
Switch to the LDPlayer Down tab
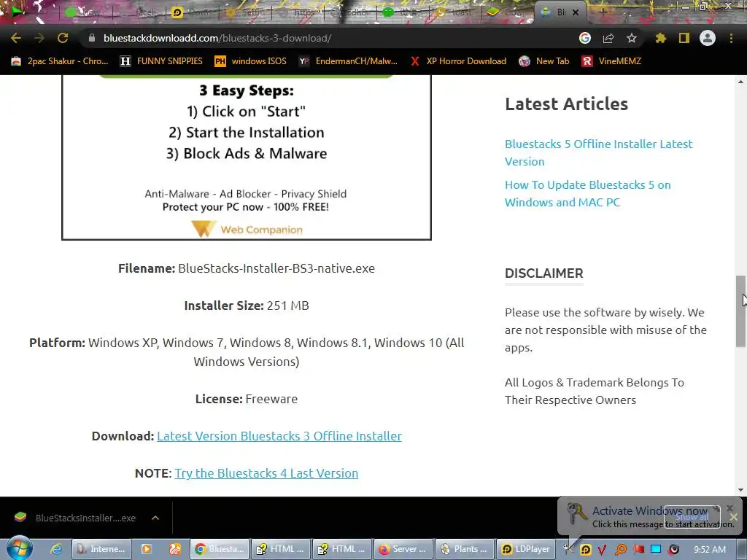coord(192,12)
